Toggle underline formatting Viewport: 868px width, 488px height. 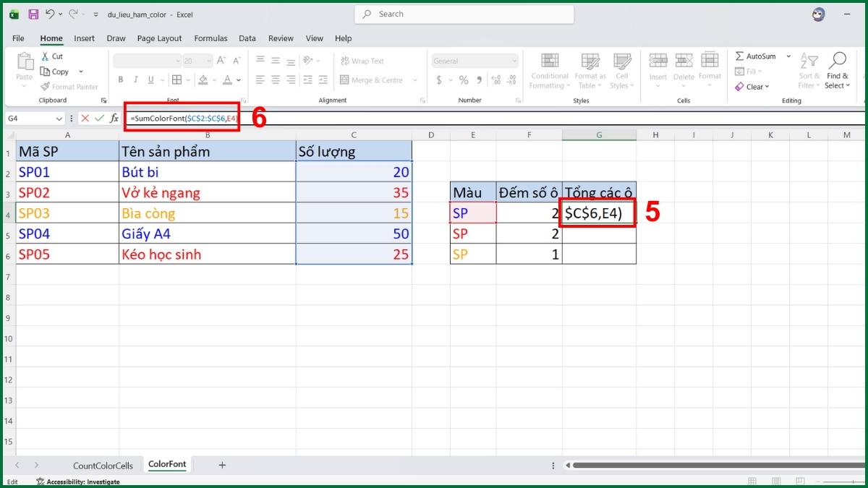150,80
